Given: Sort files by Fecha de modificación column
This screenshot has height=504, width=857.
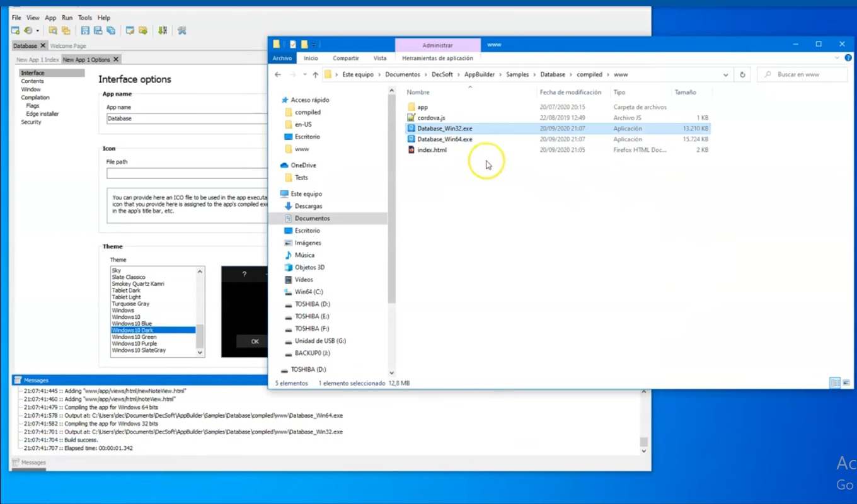Looking at the screenshot, I should 570,92.
